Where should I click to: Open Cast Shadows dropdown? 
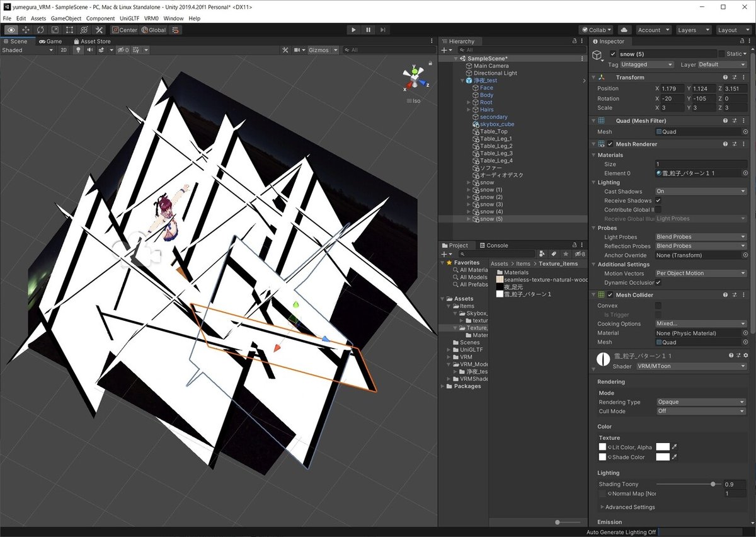point(701,191)
